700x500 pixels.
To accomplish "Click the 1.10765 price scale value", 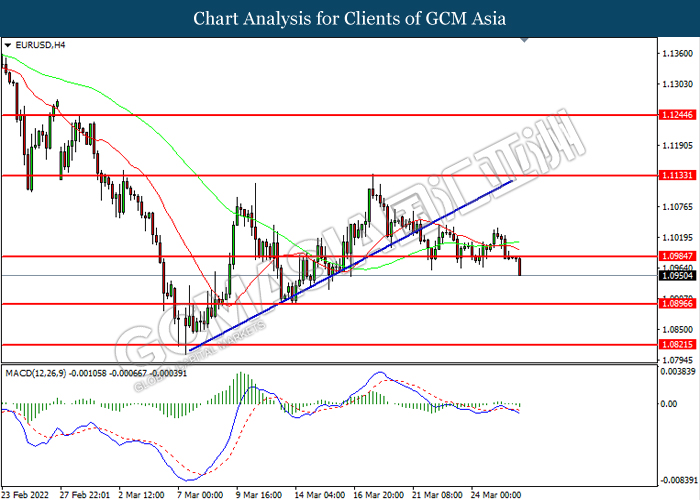I will click(x=678, y=206).
